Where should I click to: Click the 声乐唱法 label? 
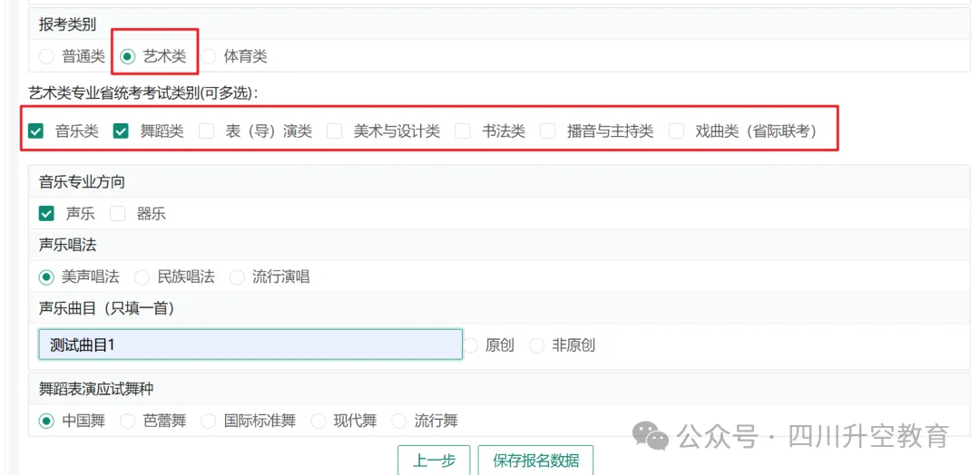click(67, 246)
